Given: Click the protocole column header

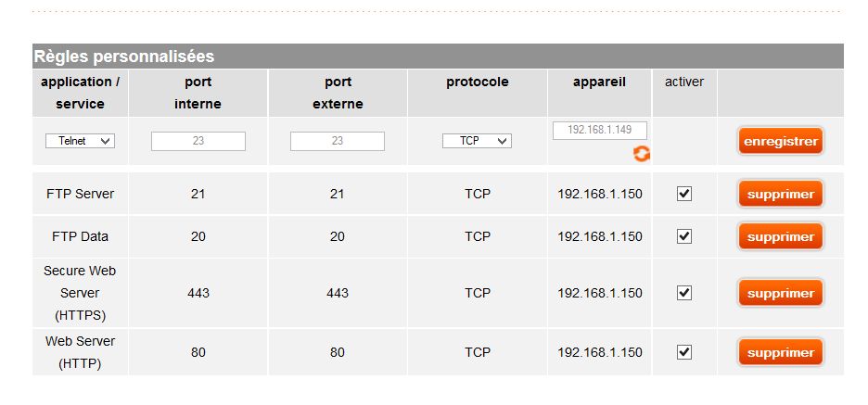Looking at the screenshot, I should point(477,82).
